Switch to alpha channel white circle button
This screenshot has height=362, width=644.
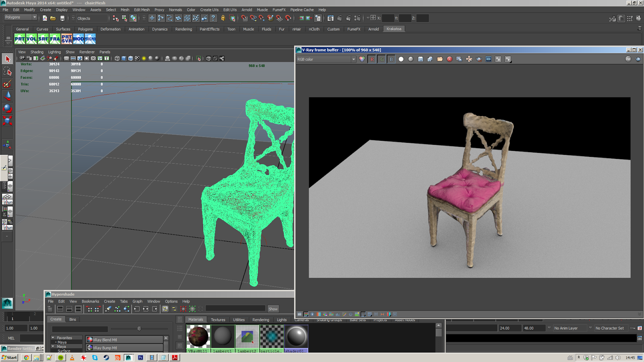coord(401,59)
